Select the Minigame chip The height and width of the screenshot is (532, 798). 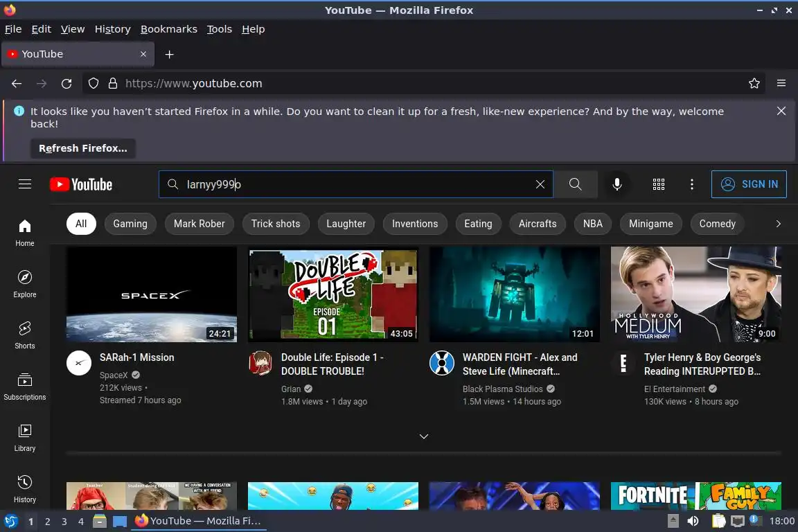tap(651, 224)
